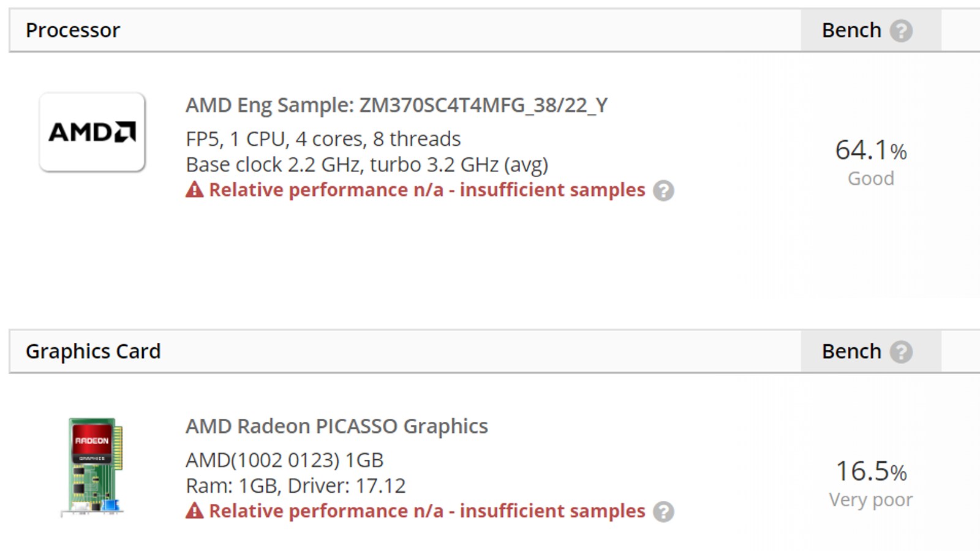Image resolution: width=980 pixels, height=551 pixels.
Task: Select the Processor section header
Action: 72,30
